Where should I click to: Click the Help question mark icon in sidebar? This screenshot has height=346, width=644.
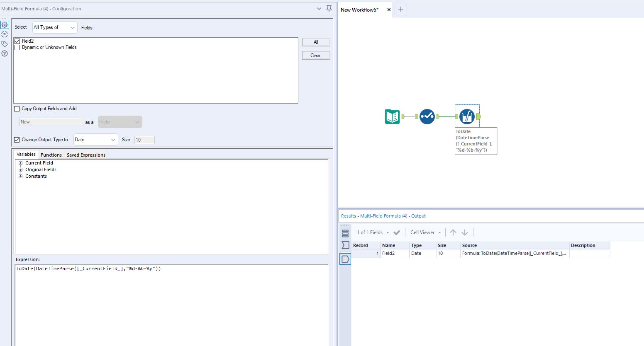click(x=5, y=54)
